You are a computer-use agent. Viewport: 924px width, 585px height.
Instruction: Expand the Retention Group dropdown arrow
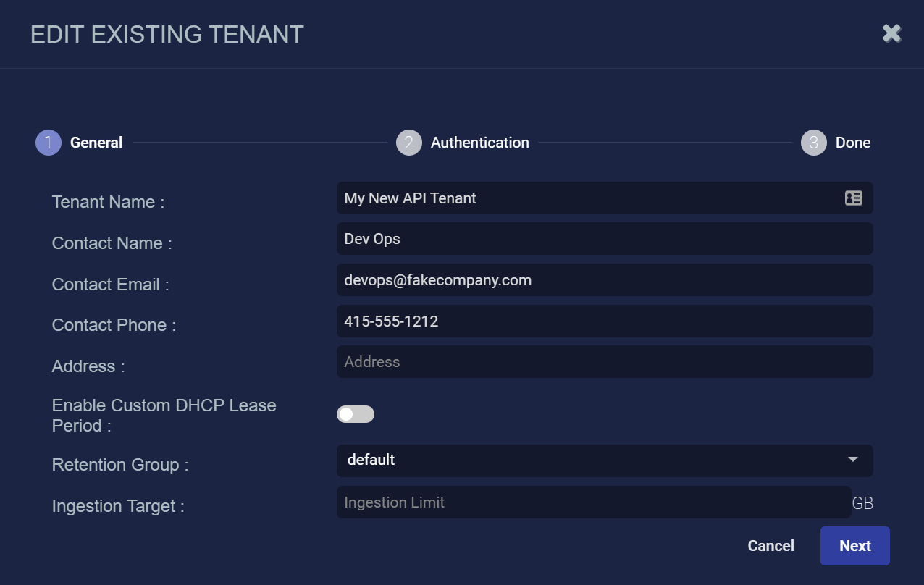852,460
